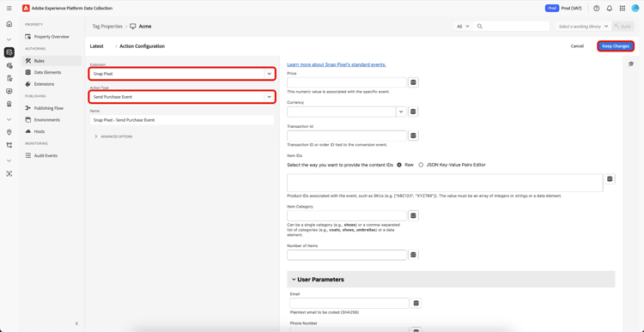
Task: Click the data element icon next to Item Category
Action: (413, 215)
